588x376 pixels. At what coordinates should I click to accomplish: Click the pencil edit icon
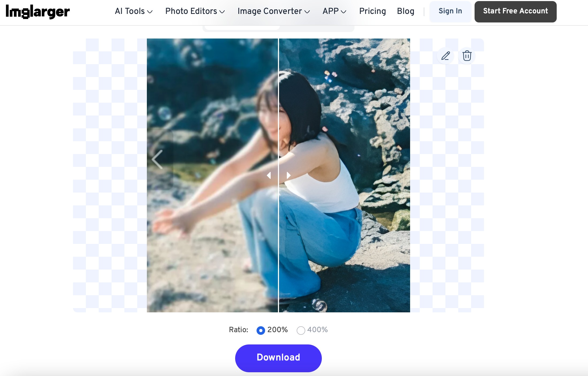coord(445,56)
